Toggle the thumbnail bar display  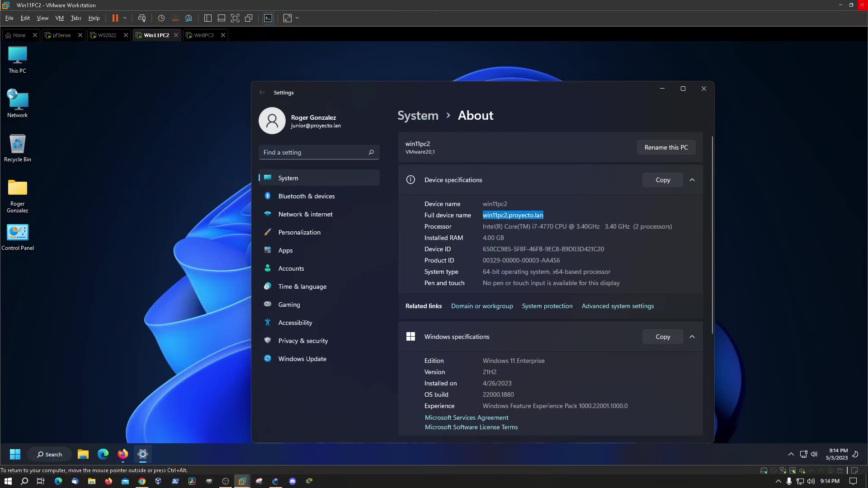pos(222,18)
